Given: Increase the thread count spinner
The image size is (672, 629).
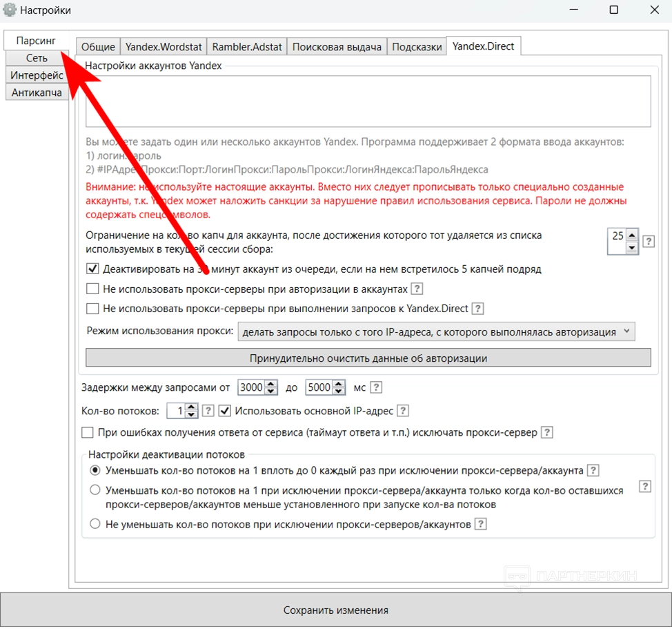Looking at the screenshot, I should point(192,407).
